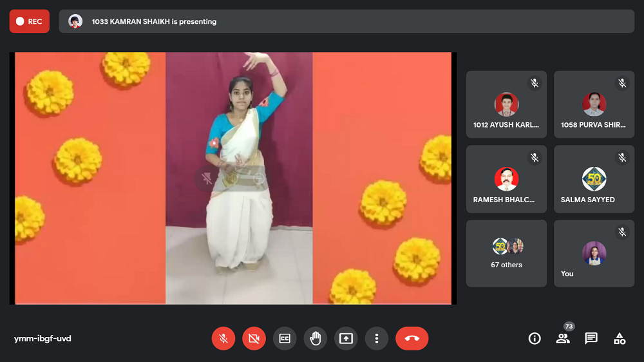Open the chat panel
This screenshot has width=644, height=362.
click(x=591, y=338)
